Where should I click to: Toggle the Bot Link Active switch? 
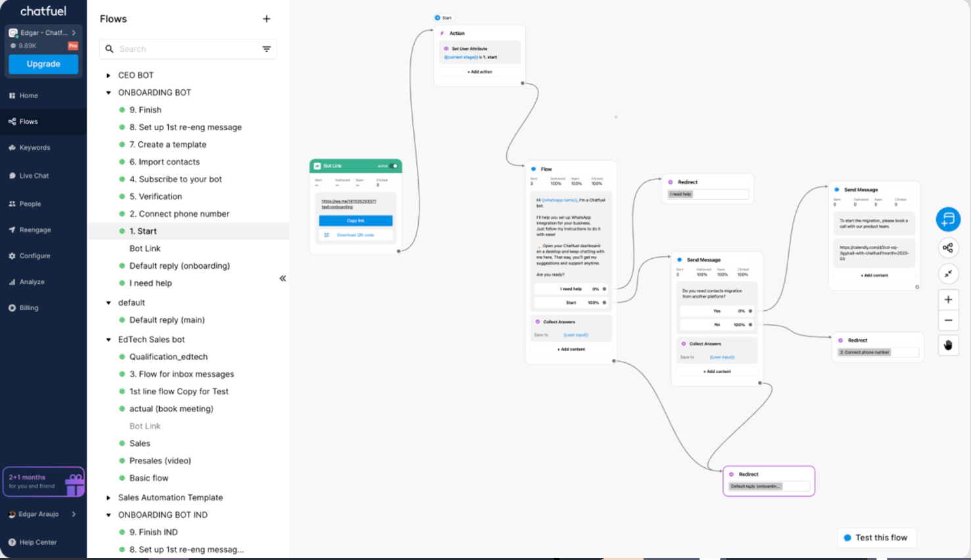(x=394, y=166)
